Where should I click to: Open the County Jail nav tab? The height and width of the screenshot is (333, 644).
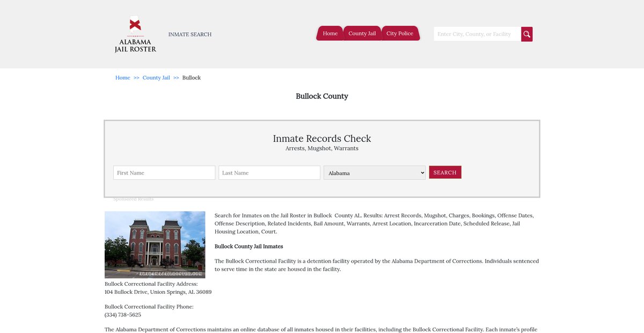pyautogui.click(x=362, y=33)
